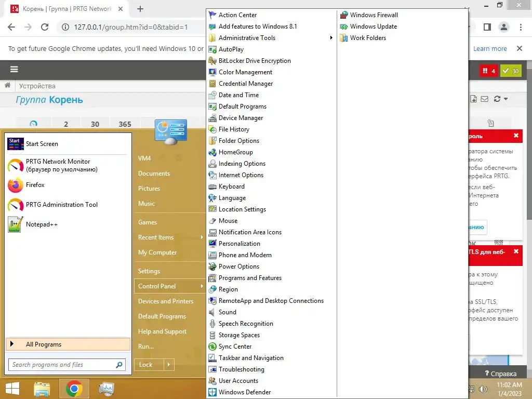532x399 pixels.
Task: Select the 365 days tab in PRTG
Action: pos(125,124)
